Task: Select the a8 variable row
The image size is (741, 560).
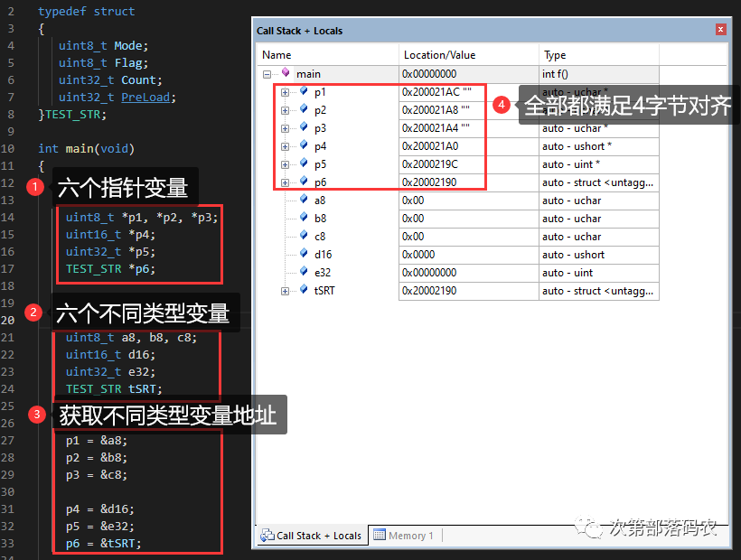Action: pos(458,201)
